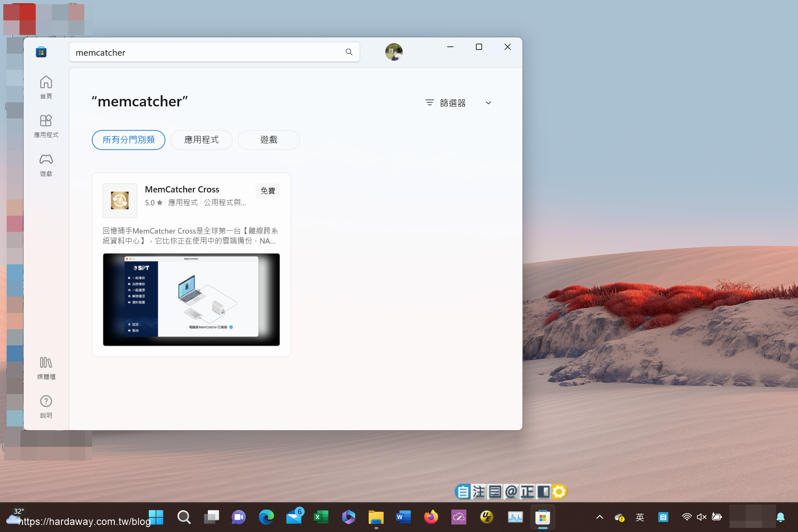798x532 pixels.
Task: Click muted volume tray icon
Action: click(x=702, y=517)
